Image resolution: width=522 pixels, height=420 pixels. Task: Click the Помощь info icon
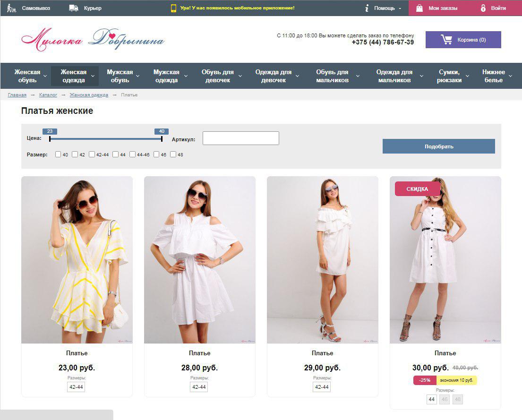click(367, 8)
